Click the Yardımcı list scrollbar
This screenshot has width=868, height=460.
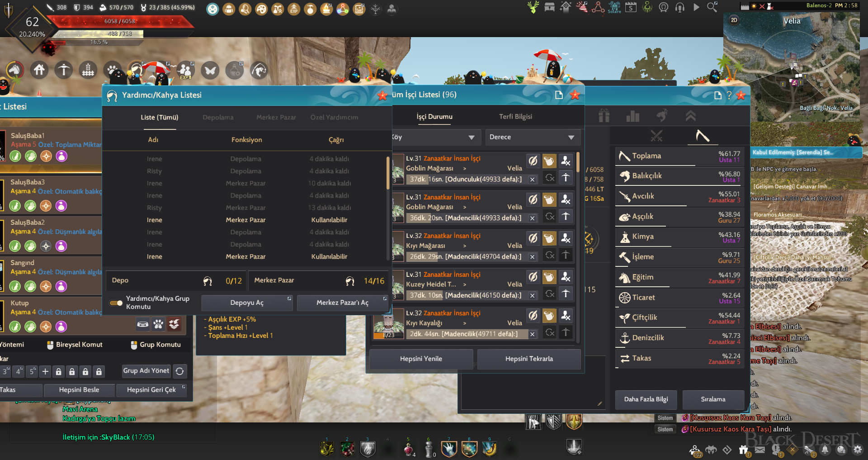[388, 172]
